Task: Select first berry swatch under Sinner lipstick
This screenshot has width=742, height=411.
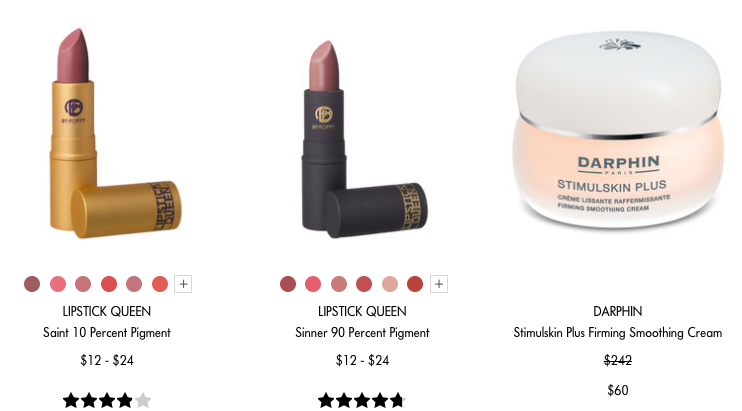Action: tap(288, 284)
